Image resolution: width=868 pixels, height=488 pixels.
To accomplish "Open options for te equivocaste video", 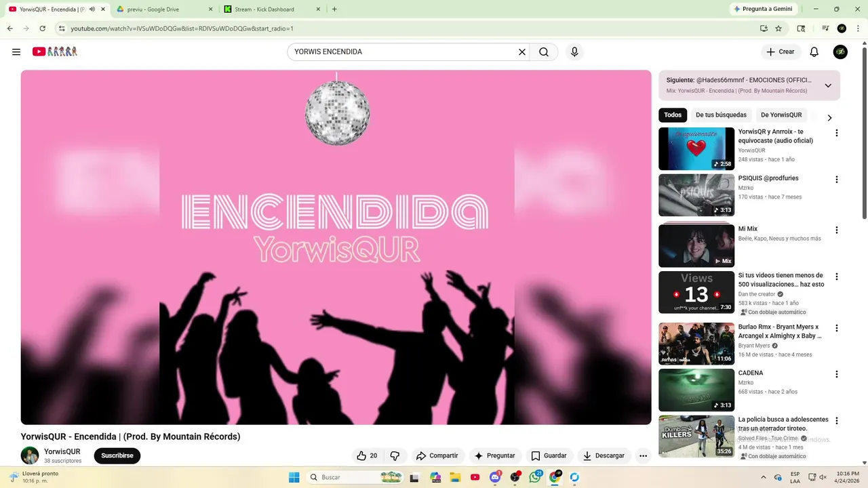I will point(837,133).
